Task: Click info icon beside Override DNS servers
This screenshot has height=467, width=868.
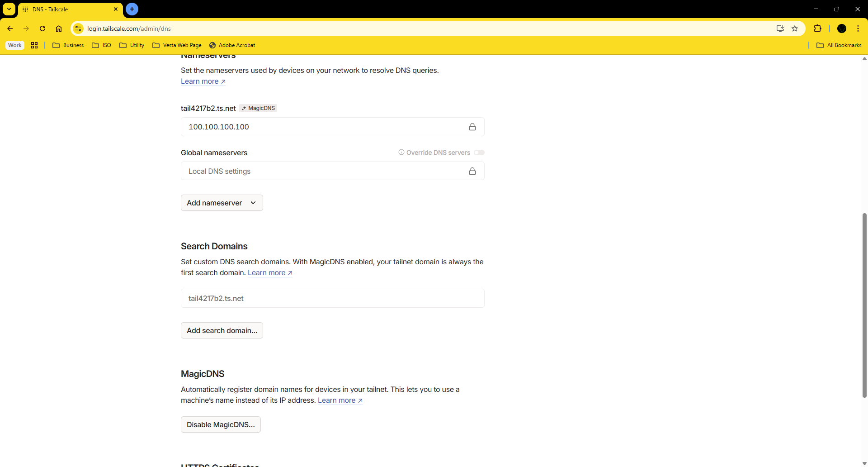Action: 401,152
